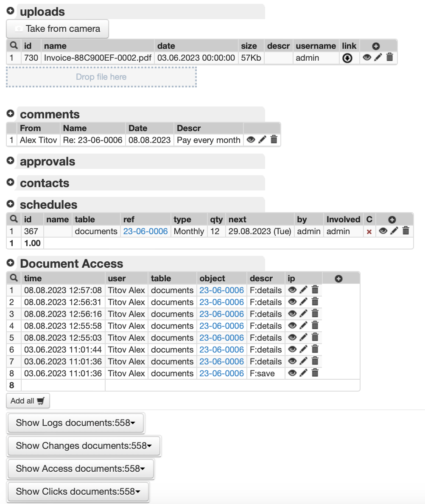Delete the F:save access log row
The image size is (425, 504).
click(315, 373)
